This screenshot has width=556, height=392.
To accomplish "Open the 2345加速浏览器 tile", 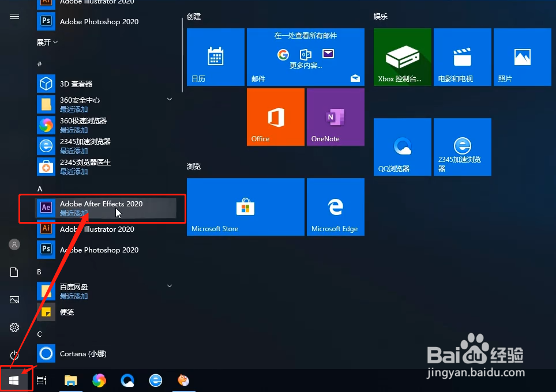I will 463,147.
